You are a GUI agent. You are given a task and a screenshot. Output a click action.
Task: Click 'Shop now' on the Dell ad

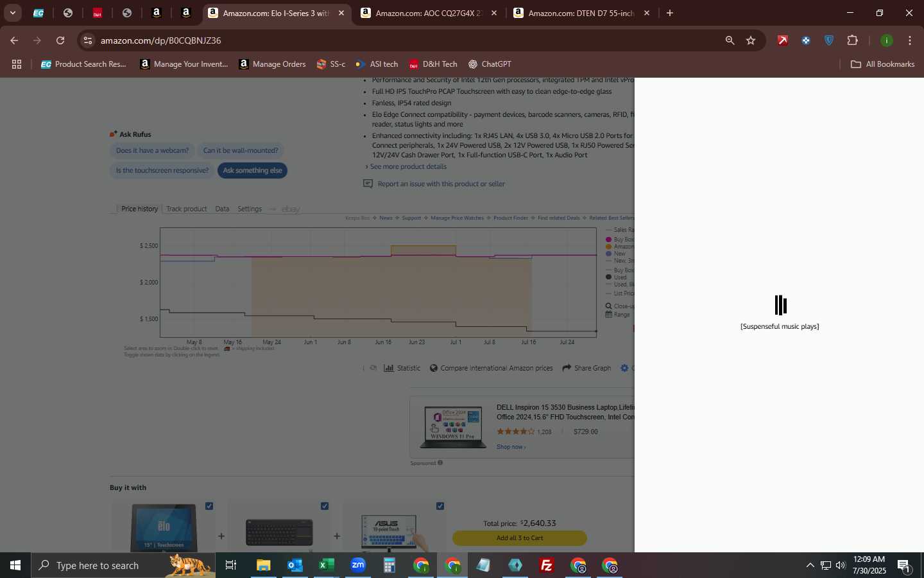511,447
